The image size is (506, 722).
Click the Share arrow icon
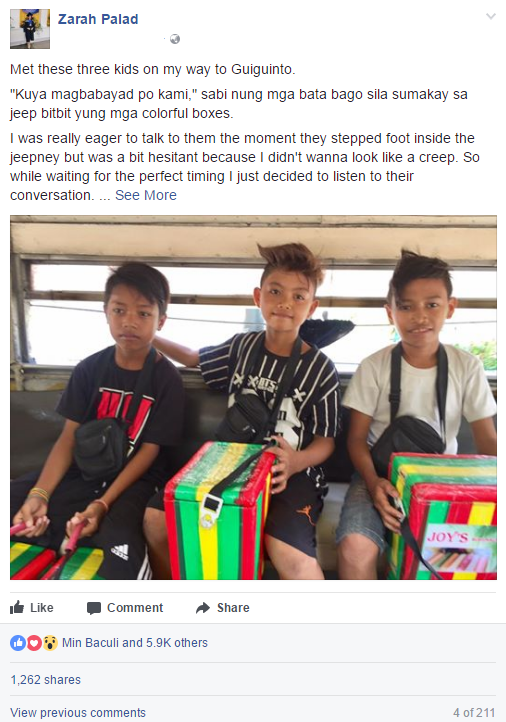tap(203, 608)
